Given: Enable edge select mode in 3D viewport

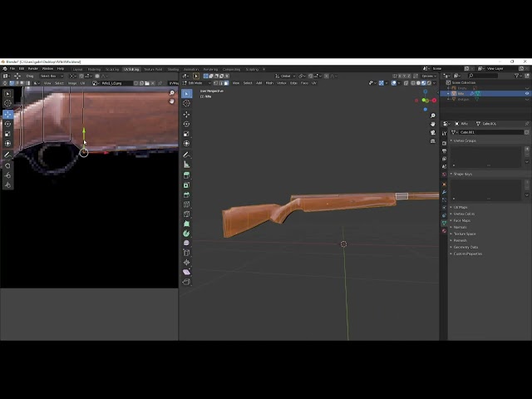Looking at the screenshot, I should click(221, 83).
